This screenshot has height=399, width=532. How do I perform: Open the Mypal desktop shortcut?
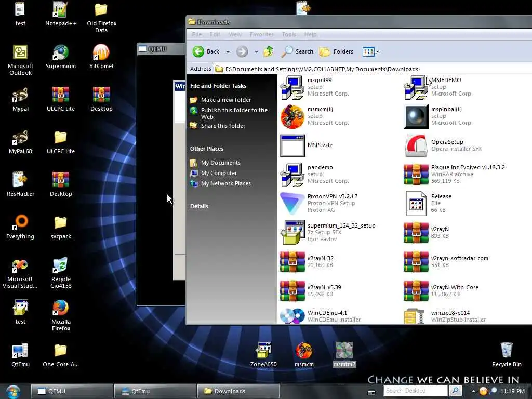click(20, 99)
